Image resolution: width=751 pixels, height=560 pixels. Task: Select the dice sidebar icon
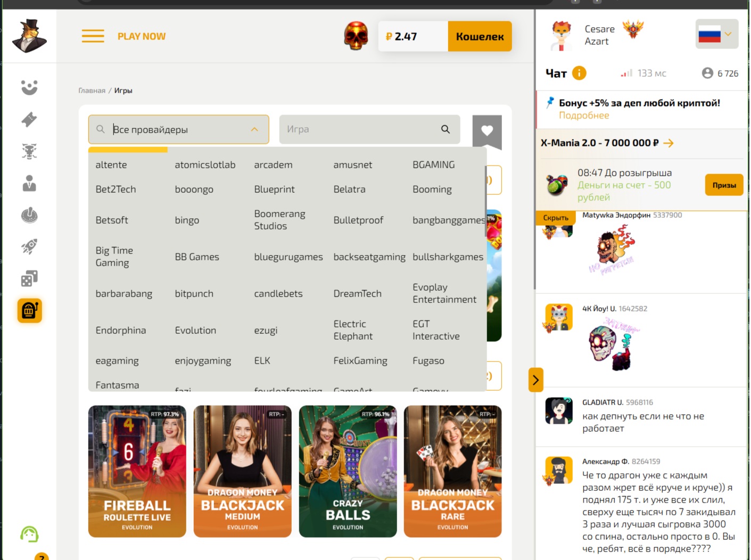pyautogui.click(x=29, y=278)
